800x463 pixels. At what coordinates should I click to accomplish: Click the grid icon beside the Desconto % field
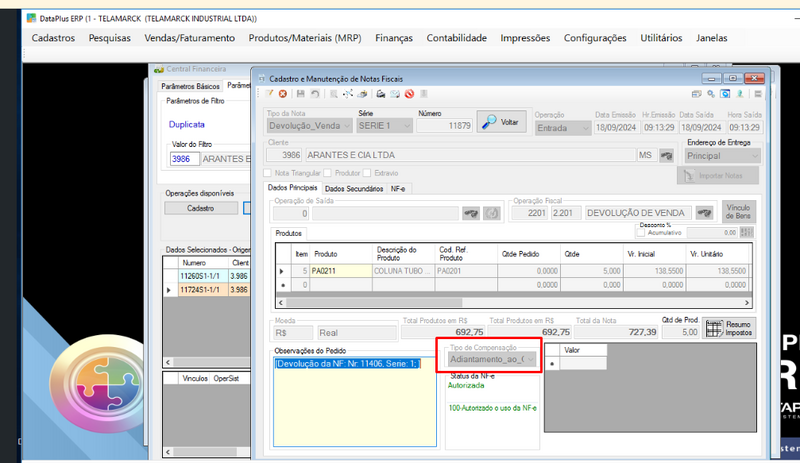coord(746,232)
